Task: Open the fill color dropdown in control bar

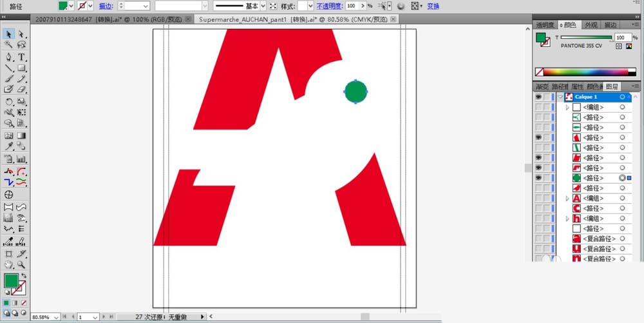Action: pos(71,6)
